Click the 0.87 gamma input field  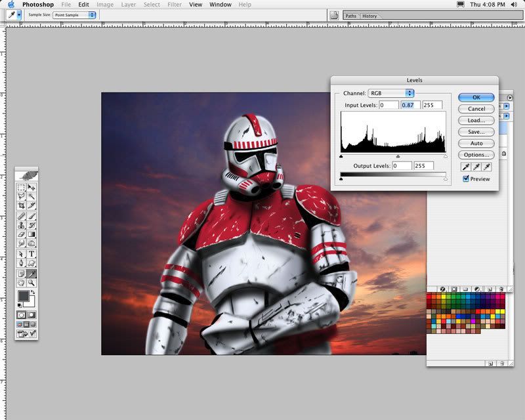411,105
